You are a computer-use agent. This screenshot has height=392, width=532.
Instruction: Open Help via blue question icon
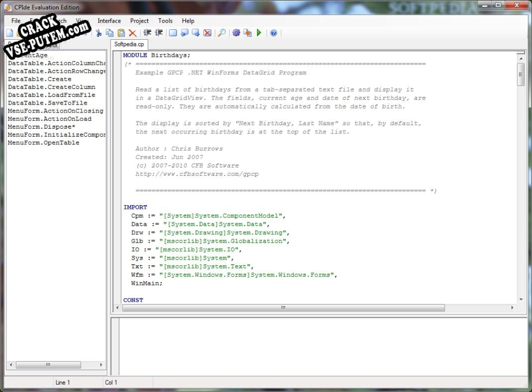[273, 33]
